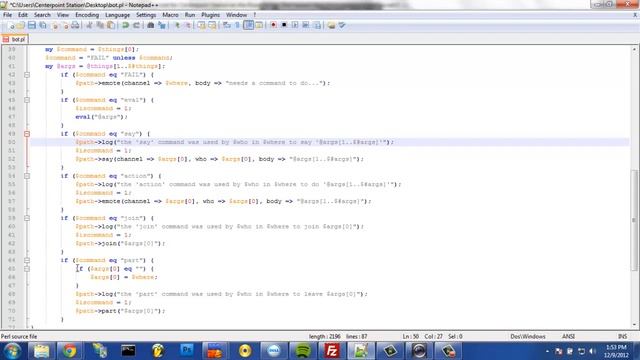
Task: Open the Windows Start menu
Action: 12,351
